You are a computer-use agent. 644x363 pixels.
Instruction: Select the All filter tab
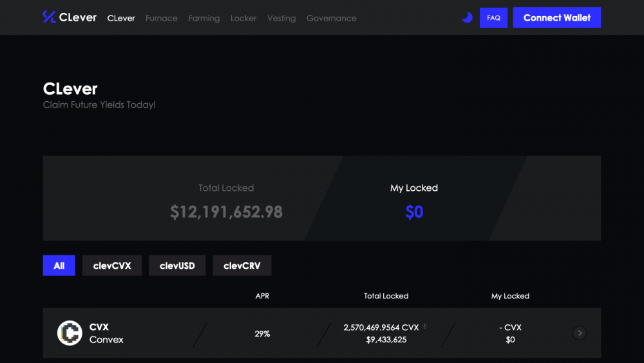click(x=59, y=266)
